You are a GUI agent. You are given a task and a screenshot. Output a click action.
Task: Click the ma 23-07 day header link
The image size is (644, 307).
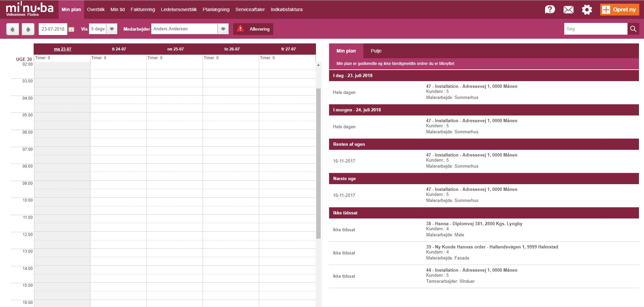click(x=63, y=49)
